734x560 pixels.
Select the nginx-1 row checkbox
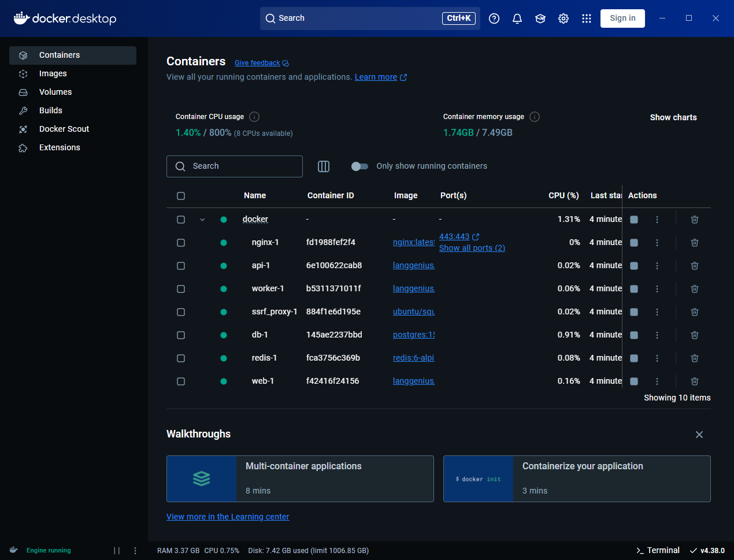click(181, 243)
